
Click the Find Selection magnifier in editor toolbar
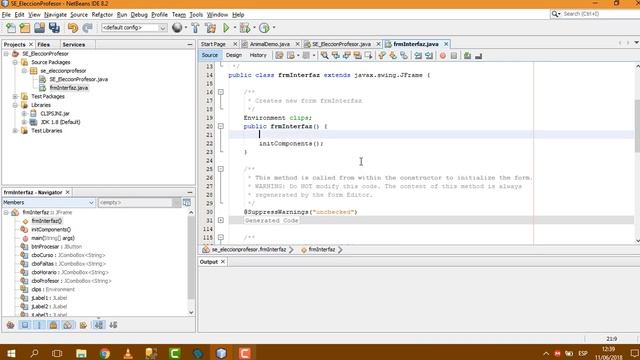tap(324, 56)
